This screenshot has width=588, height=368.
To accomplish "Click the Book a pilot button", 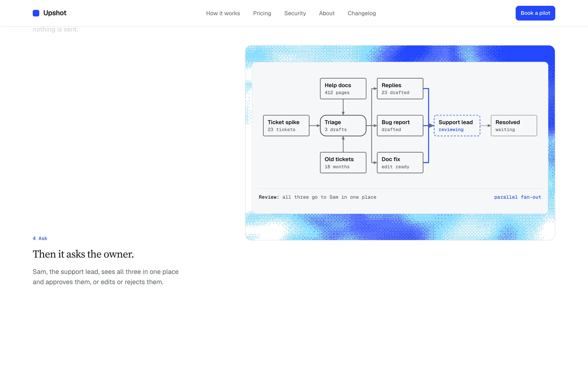I will point(535,13).
